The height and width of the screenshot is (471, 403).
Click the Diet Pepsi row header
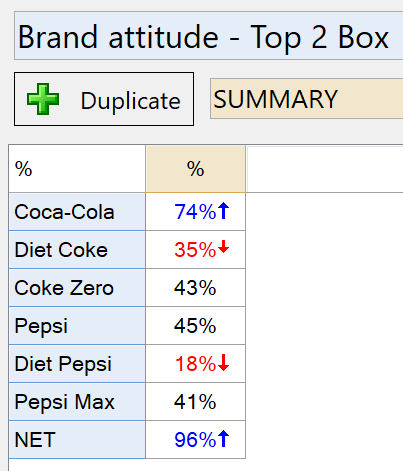click(77, 364)
